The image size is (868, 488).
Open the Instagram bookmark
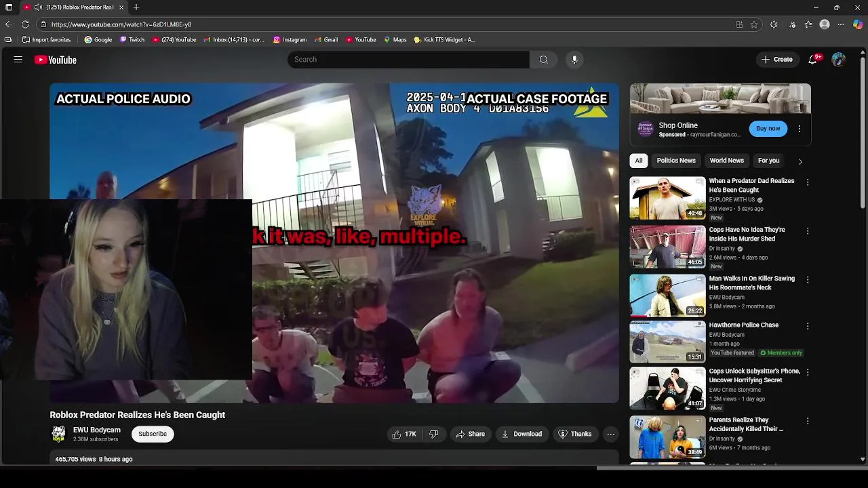point(290,40)
